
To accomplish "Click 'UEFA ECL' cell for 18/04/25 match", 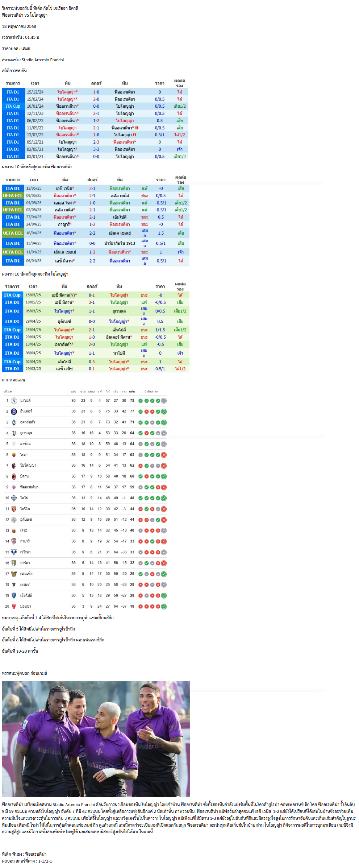I will pos(13,233).
